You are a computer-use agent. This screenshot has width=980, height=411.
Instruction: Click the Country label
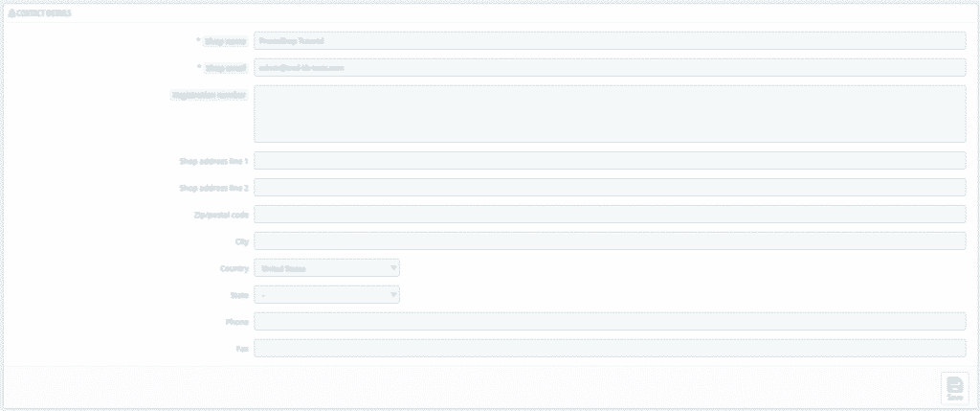234,268
